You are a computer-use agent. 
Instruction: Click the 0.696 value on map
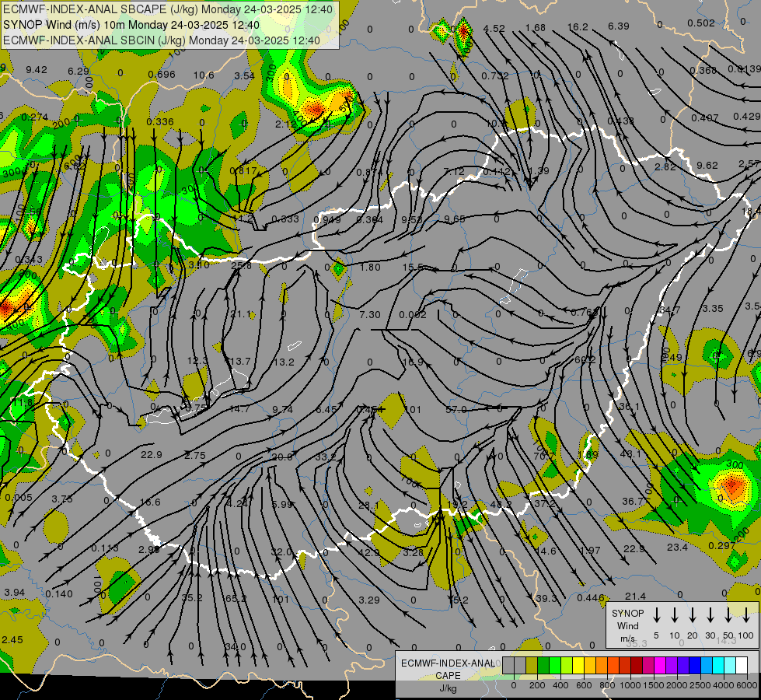point(162,75)
